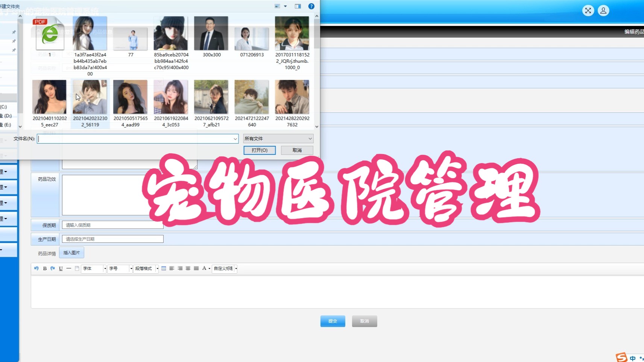Open 字号 font size dropdown
This screenshot has width=644, height=362.
pos(120,268)
